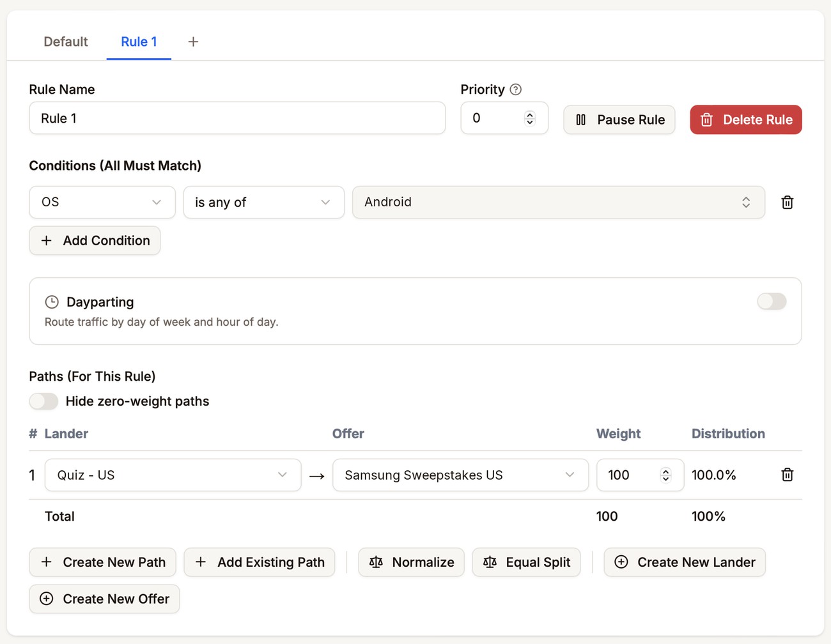Remove path 1 using its trash icon

coord(788,475)
